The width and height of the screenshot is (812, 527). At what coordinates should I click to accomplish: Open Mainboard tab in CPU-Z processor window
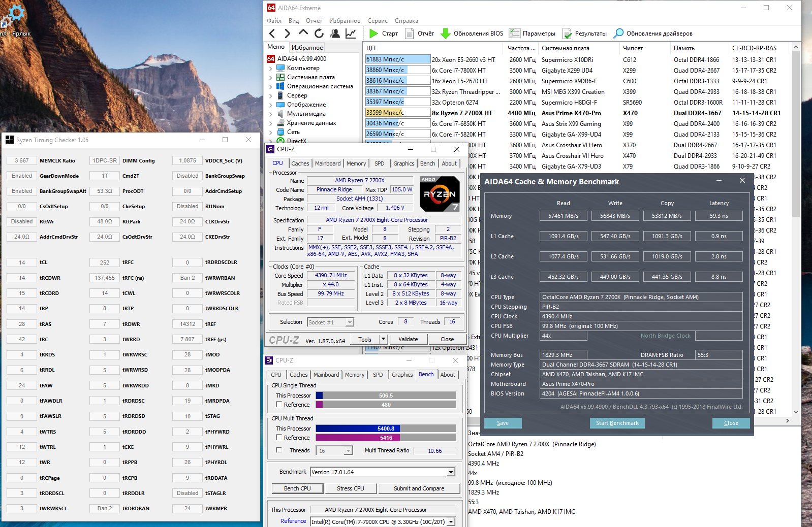click(328, 163)
